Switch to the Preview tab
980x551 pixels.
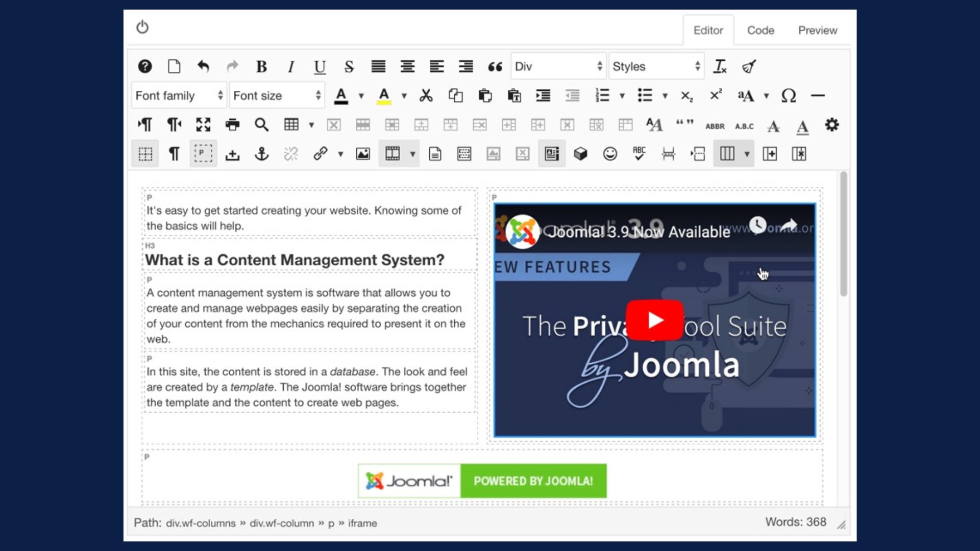click(818, 31)
